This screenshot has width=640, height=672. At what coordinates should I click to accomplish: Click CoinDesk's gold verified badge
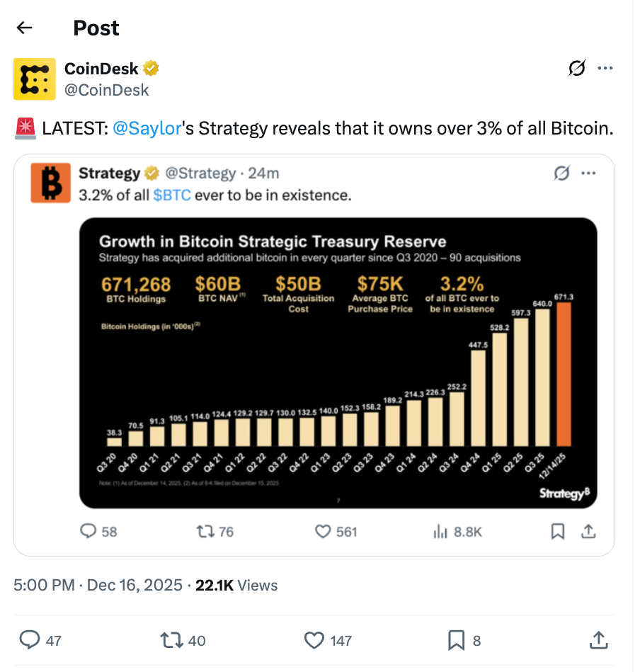(151, 69)
